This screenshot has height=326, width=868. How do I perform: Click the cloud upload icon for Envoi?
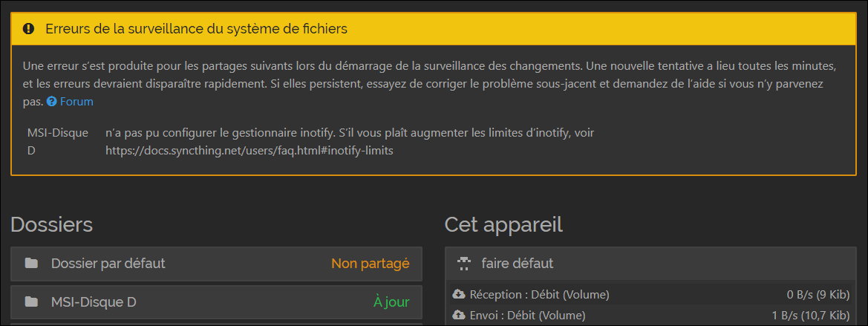(x=459, y=316)
